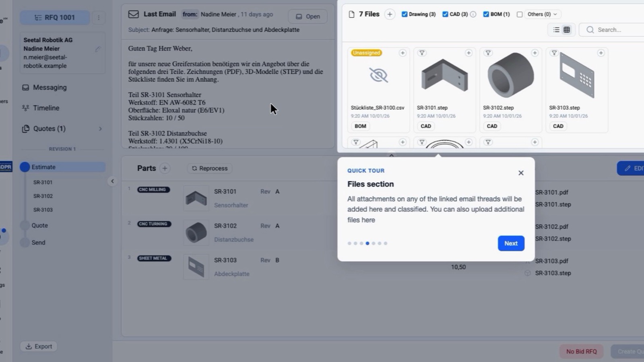Close the Quick Tour popup
Screen dimensions: 644x362
coord(521,173)
